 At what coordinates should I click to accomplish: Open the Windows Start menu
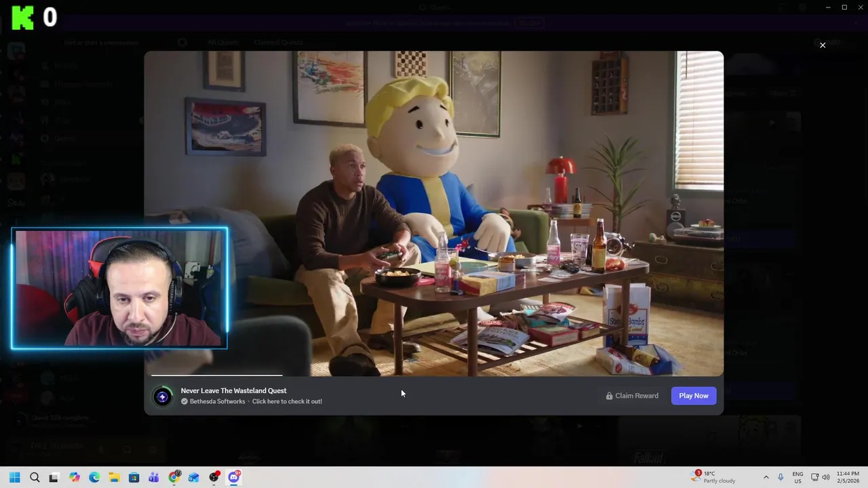[x=15, y=477]
